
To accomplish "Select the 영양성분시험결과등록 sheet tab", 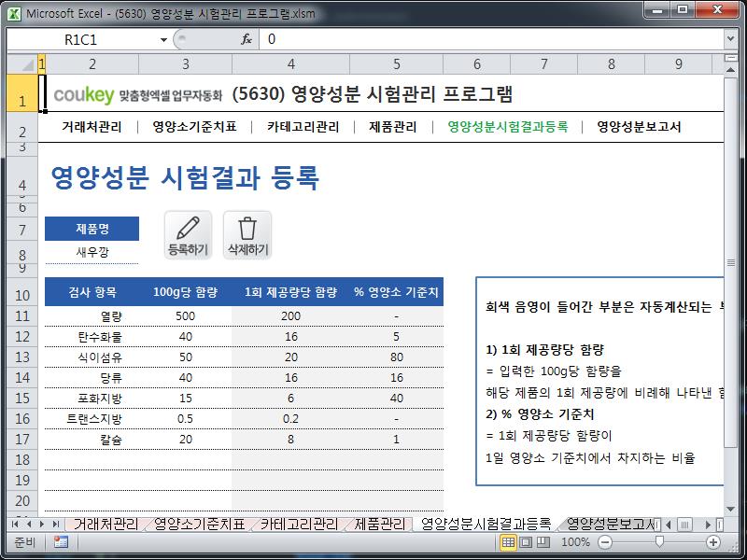I will click(486, 525).
